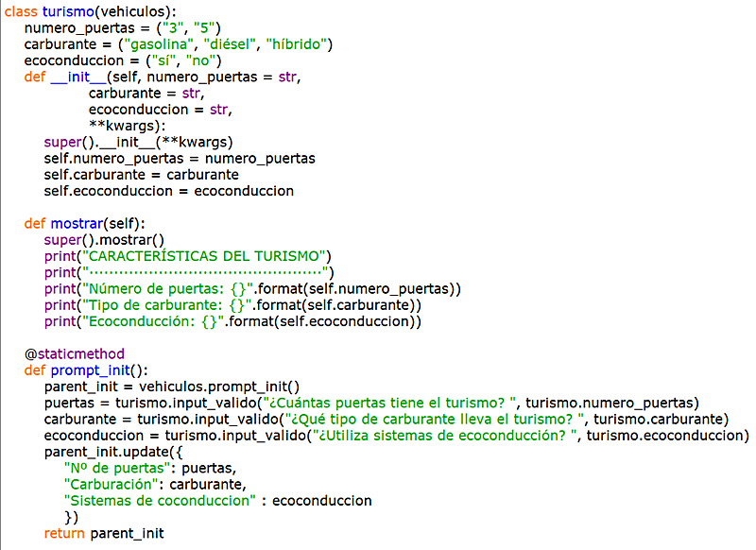Click the string "híbrido" in carburante tuple
This screenshot has height=550, width=756.
coord(299,43)
